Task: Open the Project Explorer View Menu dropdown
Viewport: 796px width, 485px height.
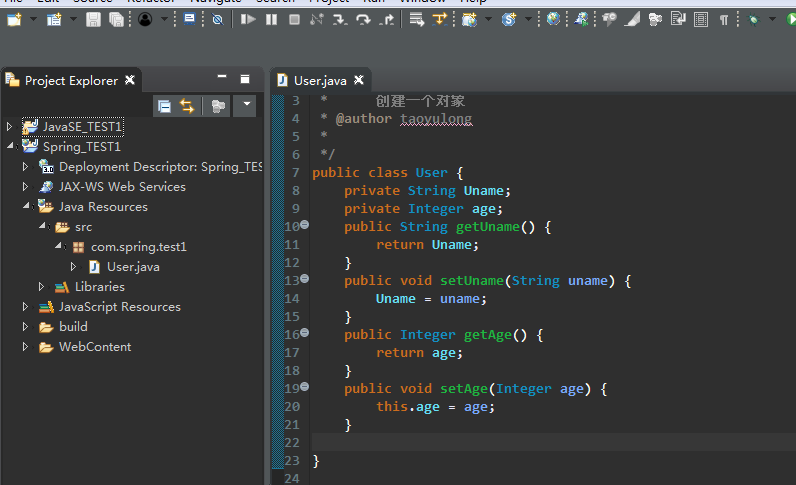Action: pyautogui.click(x=245, y=106)
